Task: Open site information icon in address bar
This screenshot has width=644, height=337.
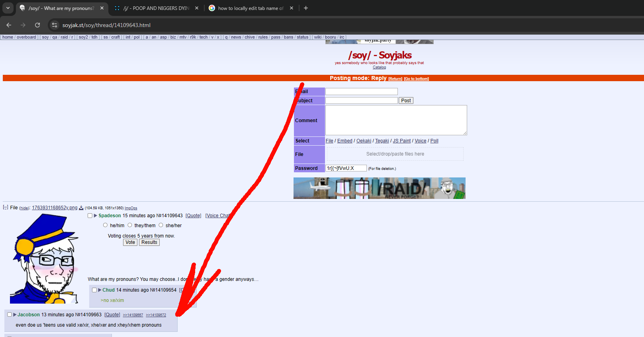Action: [55, 25]
